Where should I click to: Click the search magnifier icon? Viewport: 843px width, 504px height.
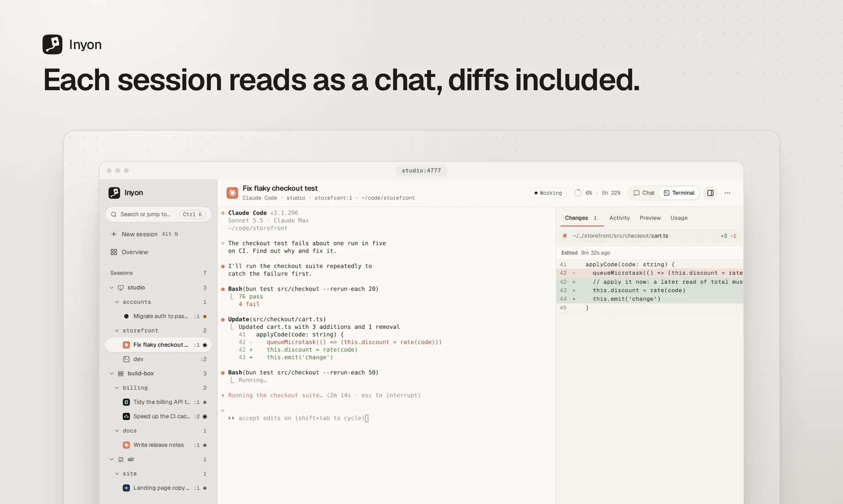(x=114, y=214)
